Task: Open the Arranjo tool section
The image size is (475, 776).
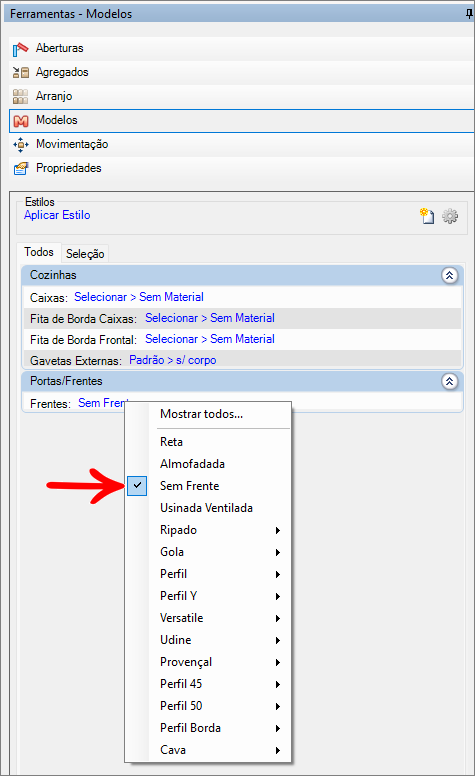Action: point(241,96)
